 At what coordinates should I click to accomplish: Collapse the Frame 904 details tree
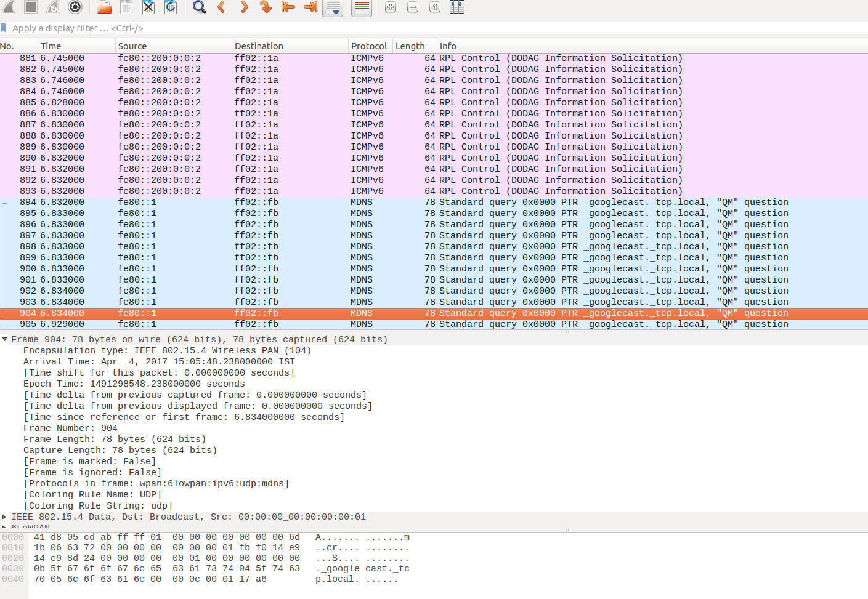tap(5, 339)
